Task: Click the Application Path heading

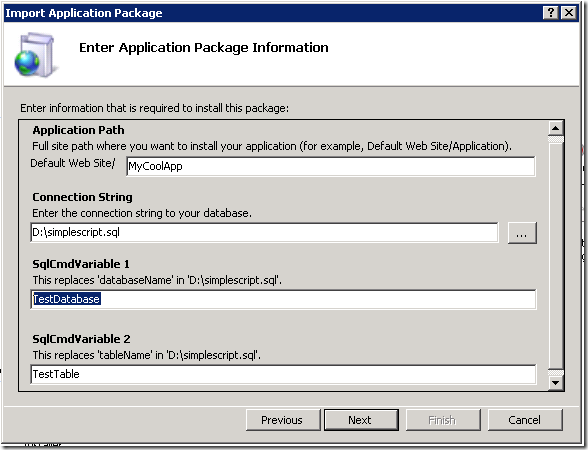Action: point(78,130)
